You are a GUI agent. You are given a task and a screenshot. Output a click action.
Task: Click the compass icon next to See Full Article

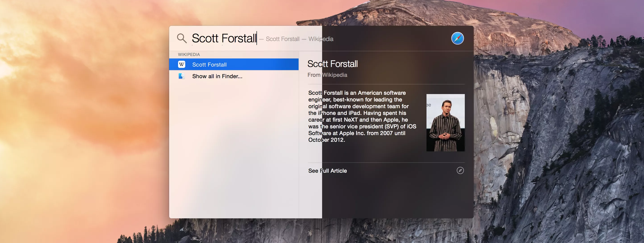click(460, 170)
